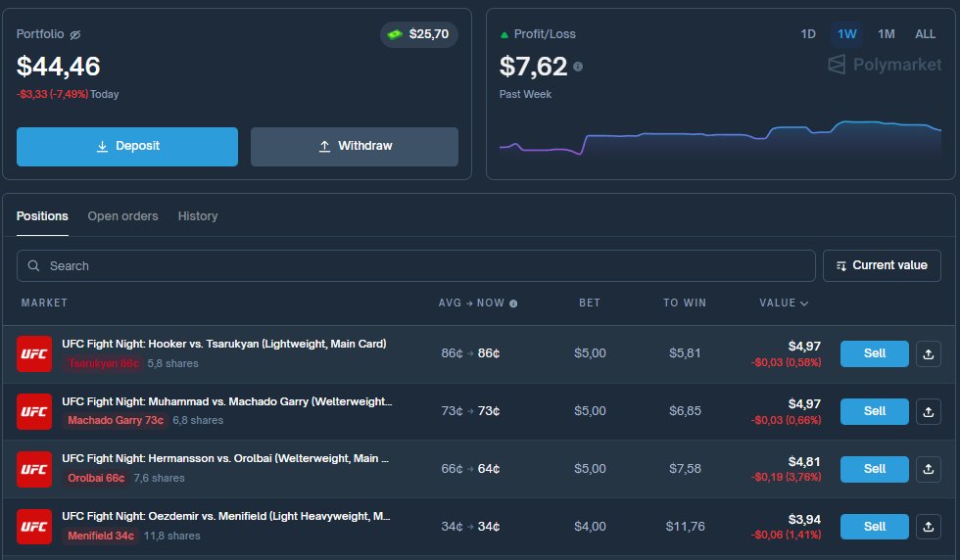Screen dimensions: 960x560
Task: Focus the positions Search field
Action: click(415, 265)
